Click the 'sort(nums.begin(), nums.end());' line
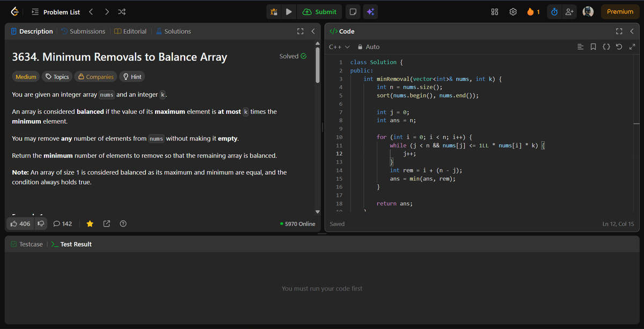Image resolution: width=644 pixels, height=329 pixels. click(x=428, y=96)
